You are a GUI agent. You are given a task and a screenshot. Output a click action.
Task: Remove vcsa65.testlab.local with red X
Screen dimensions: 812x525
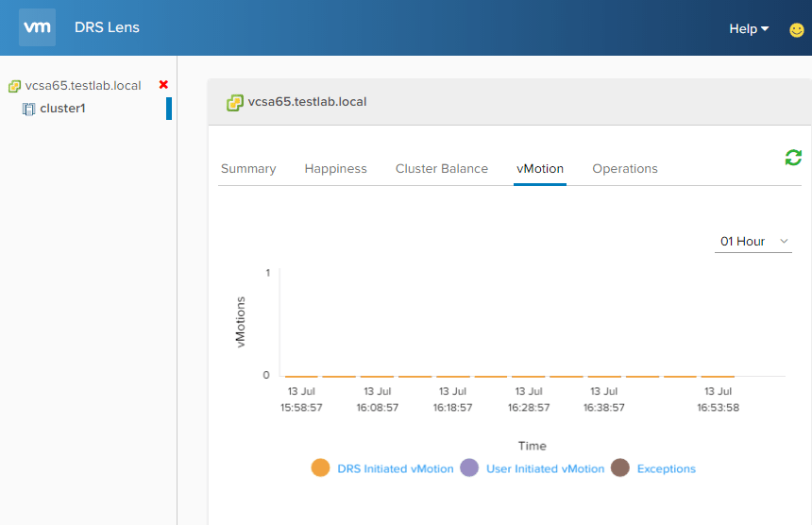163,85
